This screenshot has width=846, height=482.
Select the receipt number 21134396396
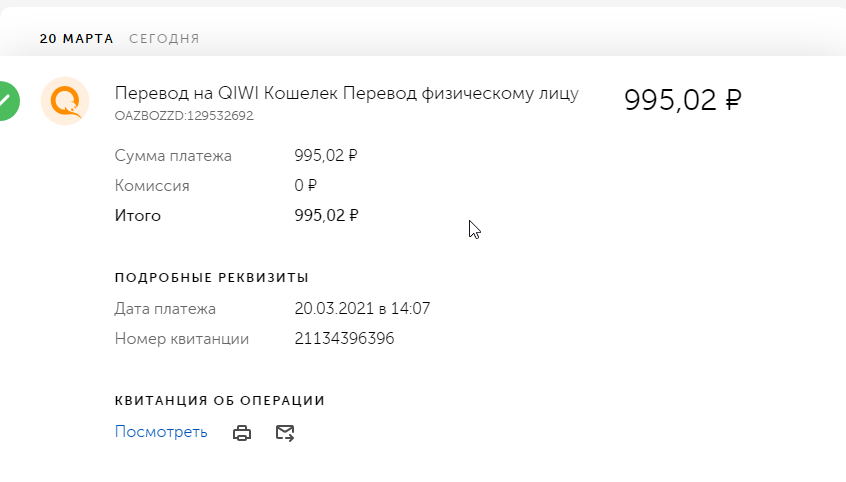point(344,338)
